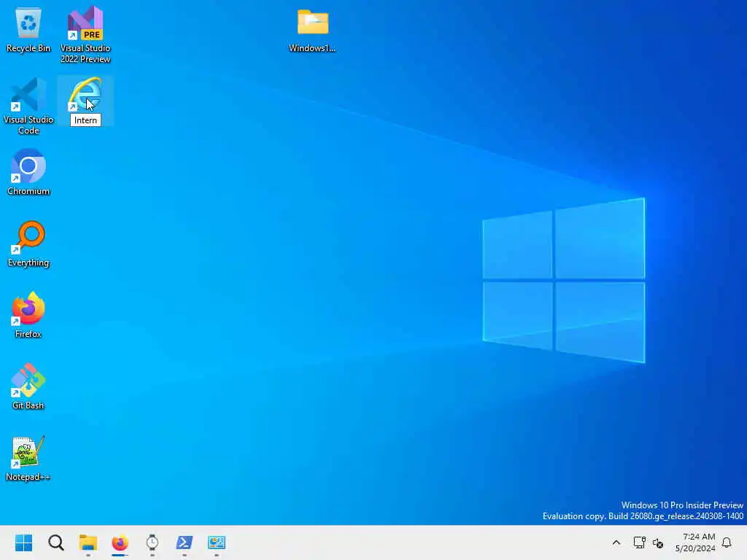Open the 7:24 AM clock calendar
This screenshot has height=560, width=747.
695,542
